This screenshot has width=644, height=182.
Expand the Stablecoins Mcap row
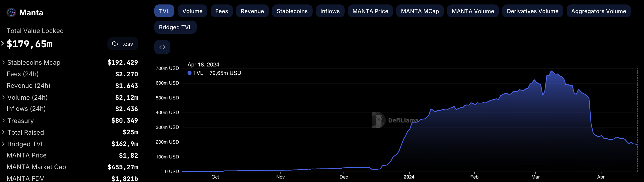[x=3, y=62]
